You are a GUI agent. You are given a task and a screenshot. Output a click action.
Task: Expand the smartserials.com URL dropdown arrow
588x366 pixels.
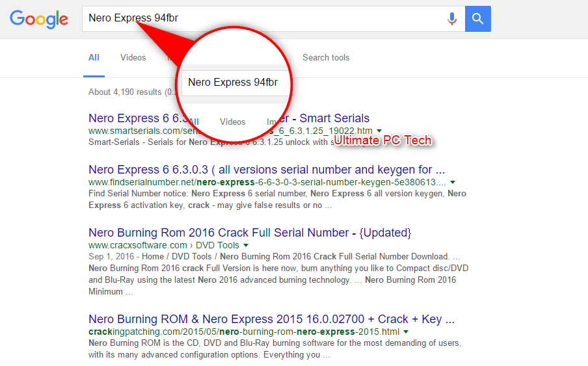pos(379,131)
